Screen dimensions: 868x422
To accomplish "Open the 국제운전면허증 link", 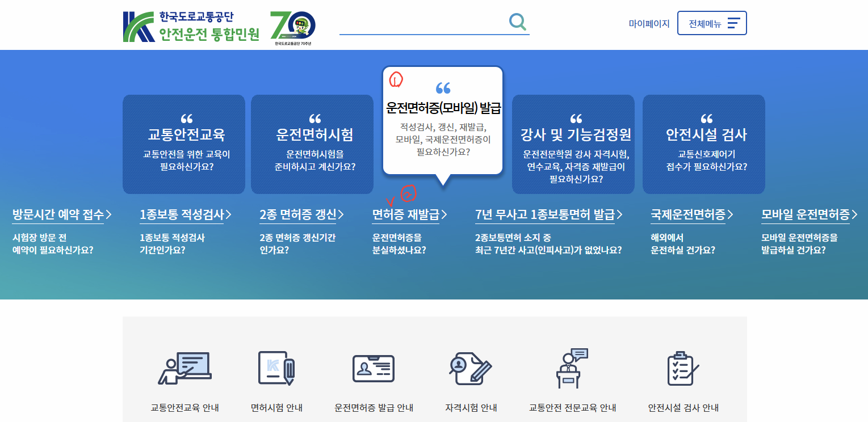I will (x=688, y=214).
